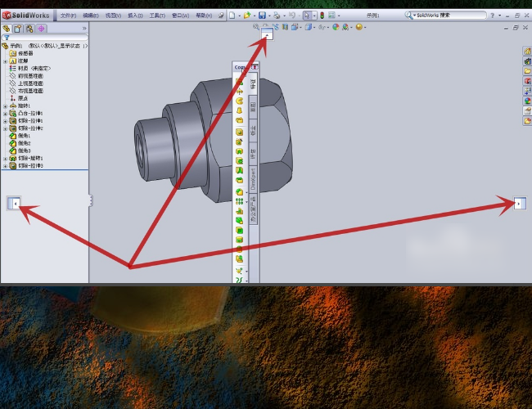
Task: Open the 编辑(E) Edit menu
Action: [x=91, y=16]
